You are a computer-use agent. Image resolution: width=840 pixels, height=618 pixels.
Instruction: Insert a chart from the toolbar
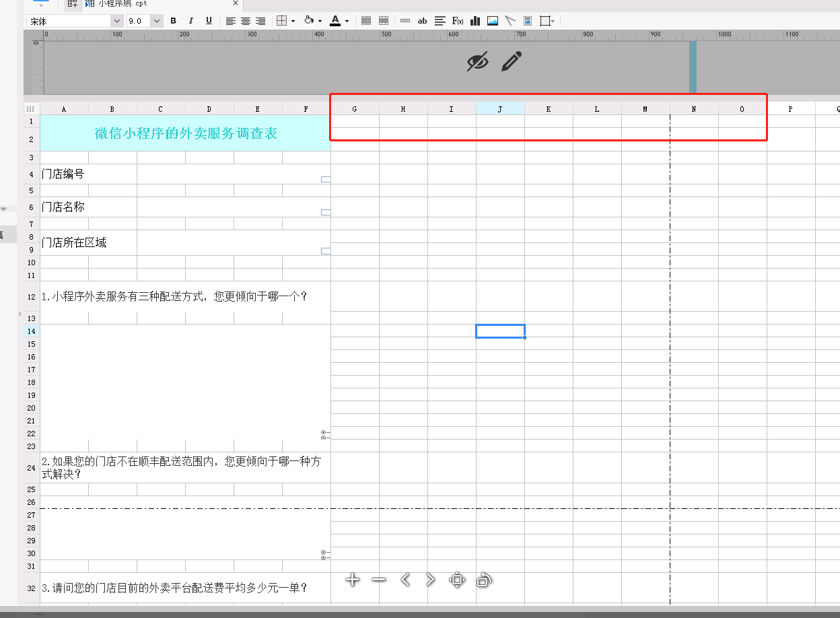tap(475, 21)
